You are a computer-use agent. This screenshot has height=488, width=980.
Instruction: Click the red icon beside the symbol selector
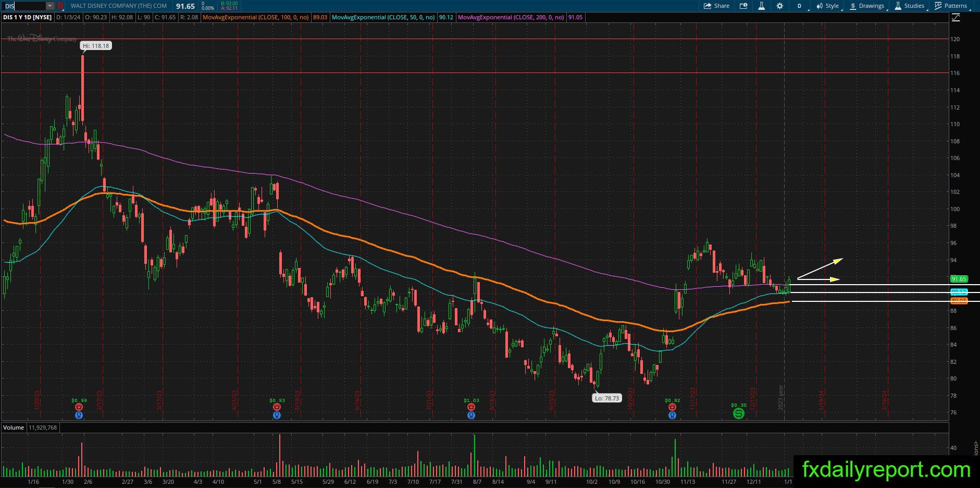click(x=60, y=6)
